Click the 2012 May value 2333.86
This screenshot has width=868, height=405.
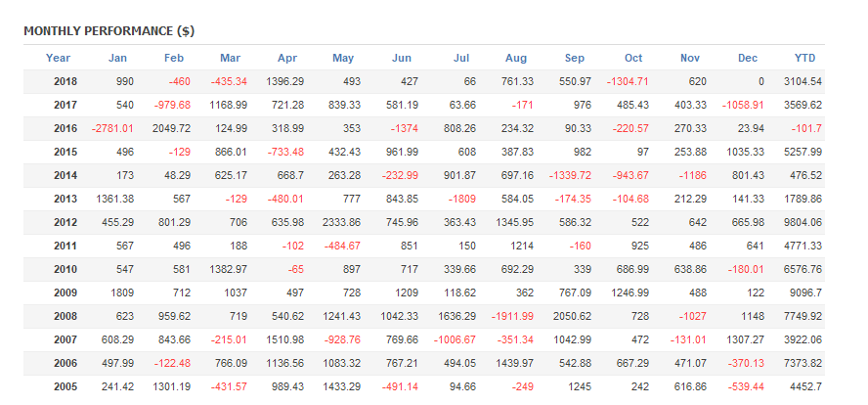coord(339,222)
